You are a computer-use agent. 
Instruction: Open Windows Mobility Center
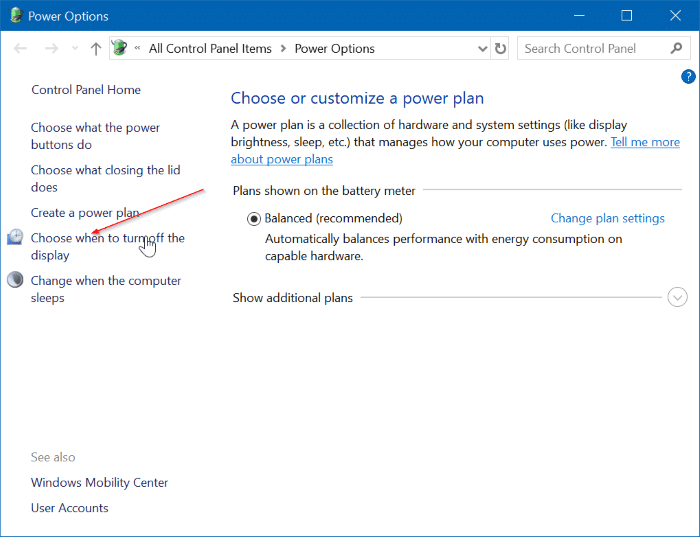(99, 483)
